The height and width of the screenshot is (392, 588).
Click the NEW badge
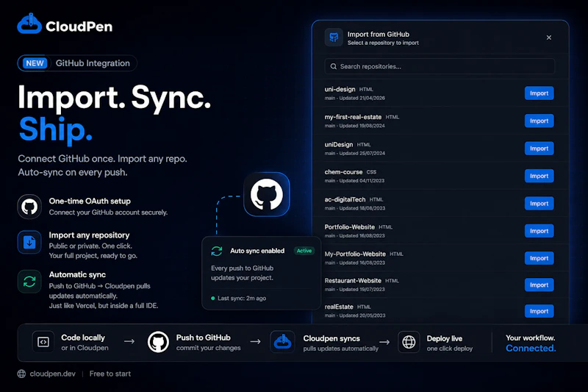[35, 63]
